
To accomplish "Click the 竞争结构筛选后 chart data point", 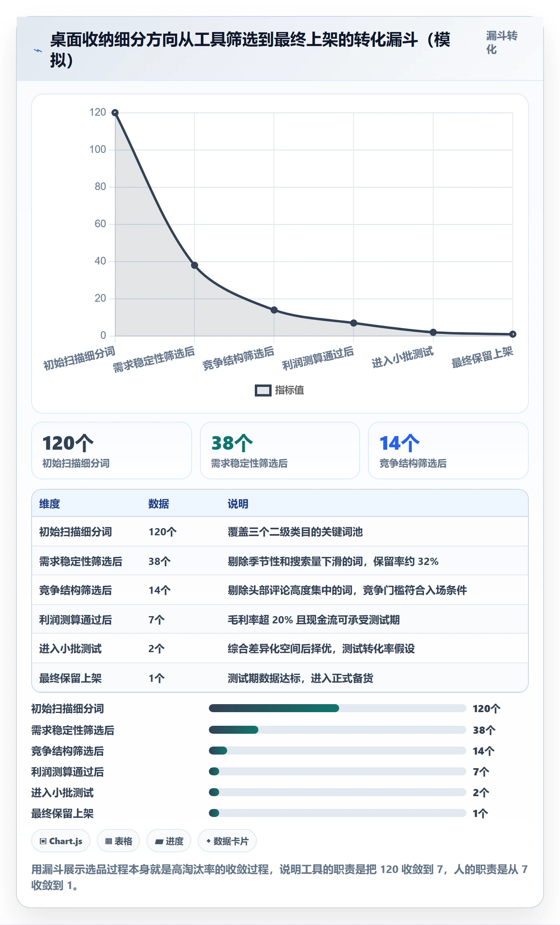I will click(x=274, y=310).
